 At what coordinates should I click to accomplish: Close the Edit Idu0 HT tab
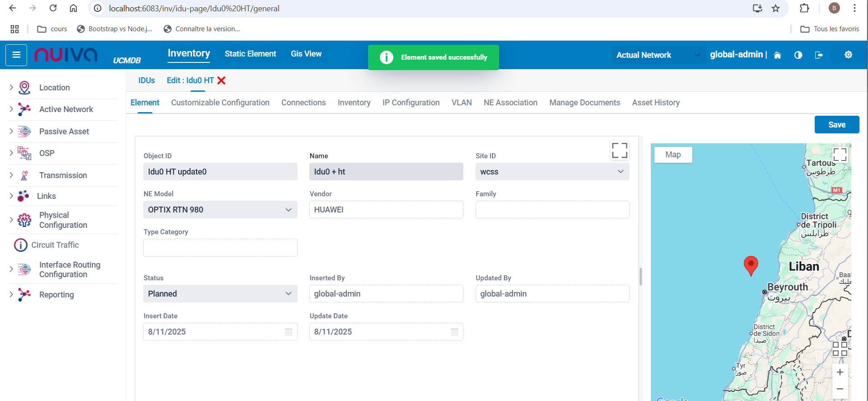[x=221, y=80]
